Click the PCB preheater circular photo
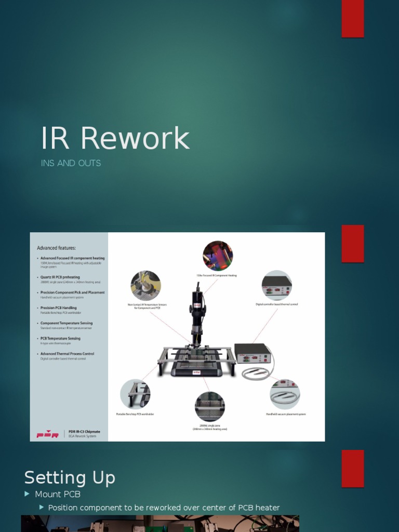The height and width of the screenshot is (532, 399). point(210,406)
